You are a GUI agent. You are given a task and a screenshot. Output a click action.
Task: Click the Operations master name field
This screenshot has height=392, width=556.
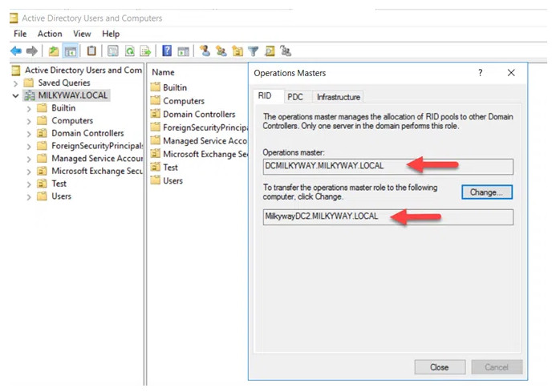388,166
